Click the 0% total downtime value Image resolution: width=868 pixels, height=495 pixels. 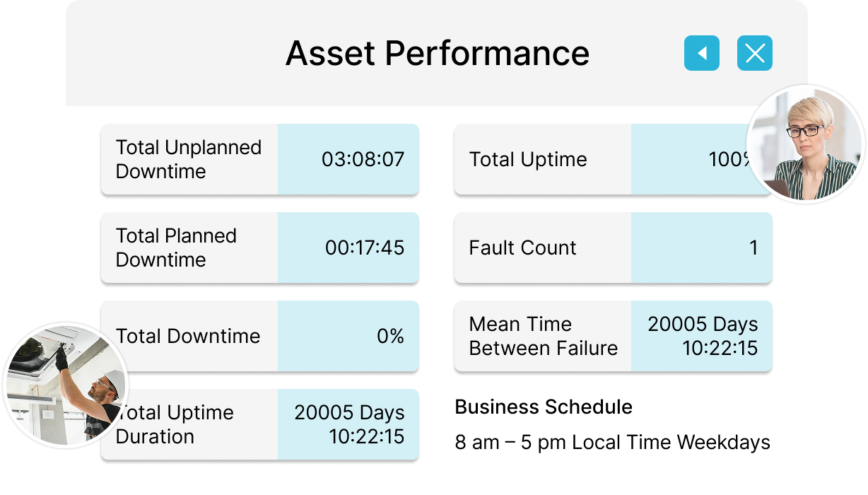(390, 336)
